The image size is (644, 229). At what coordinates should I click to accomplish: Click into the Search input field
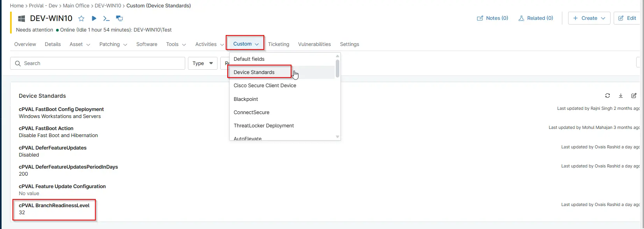pos(97,63)
